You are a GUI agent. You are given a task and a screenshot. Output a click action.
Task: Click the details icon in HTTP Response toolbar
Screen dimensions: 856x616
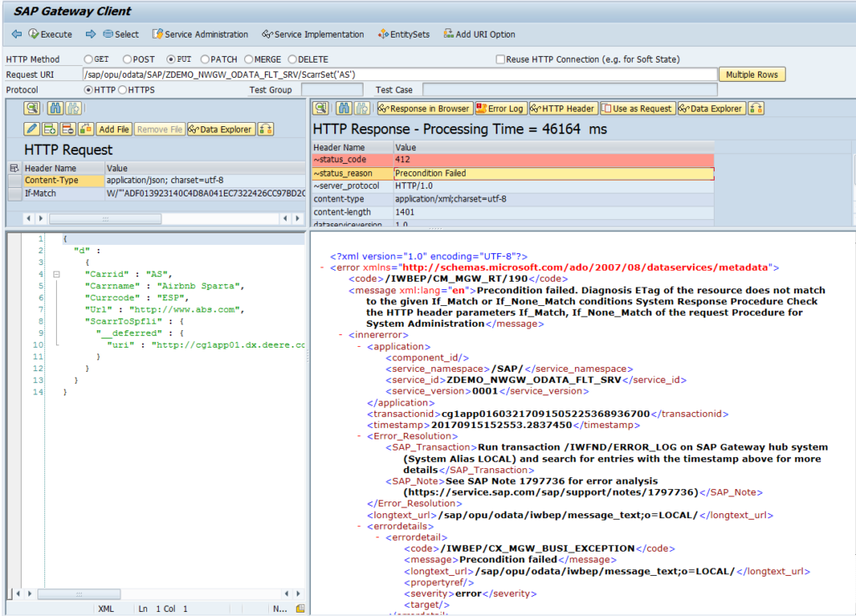[320, 108]
